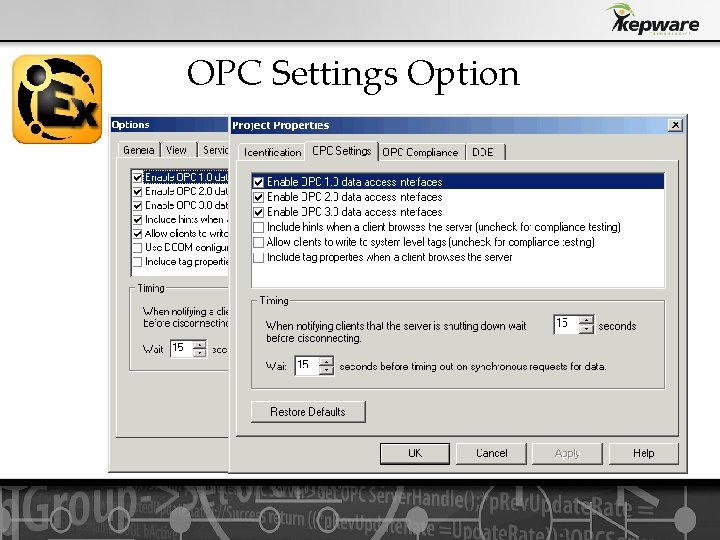Check Include hints when a client browses

tap(259, 227)
